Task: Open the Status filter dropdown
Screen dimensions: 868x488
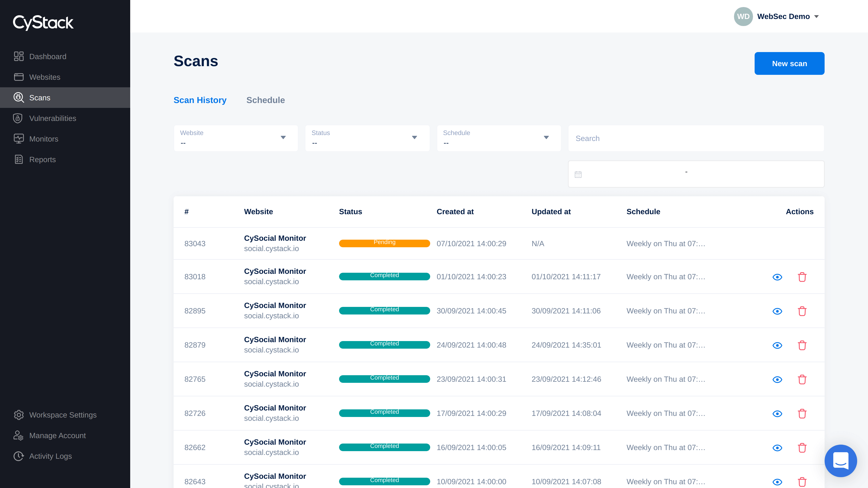Action: pyautogui.click(x=367, y=138)
